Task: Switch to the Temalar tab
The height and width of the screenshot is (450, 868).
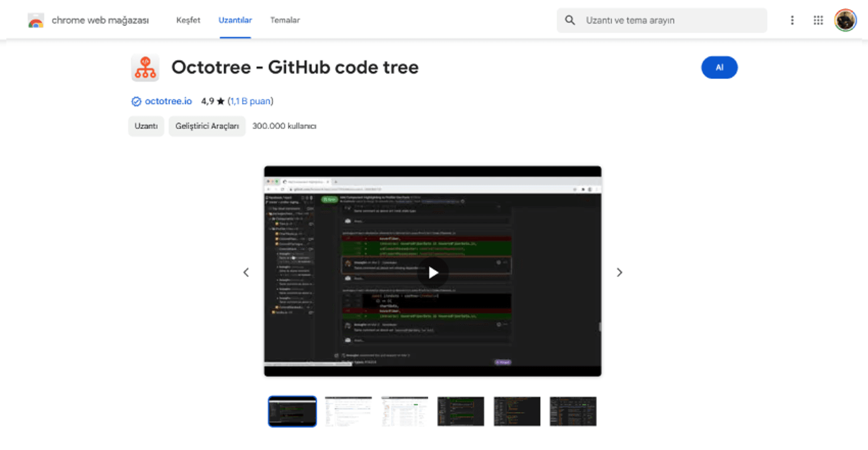Action: [285, 20]
